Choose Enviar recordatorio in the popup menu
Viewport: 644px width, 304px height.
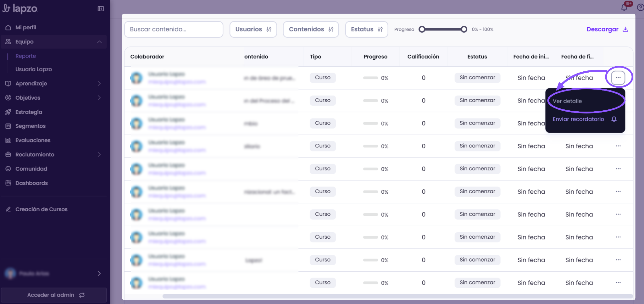point(585,119)
